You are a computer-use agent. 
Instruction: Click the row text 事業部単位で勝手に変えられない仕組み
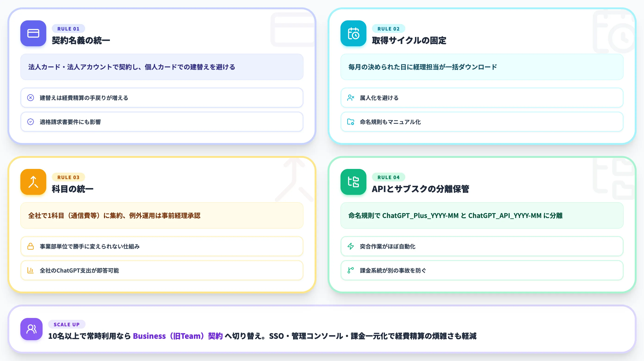point(90,246)
